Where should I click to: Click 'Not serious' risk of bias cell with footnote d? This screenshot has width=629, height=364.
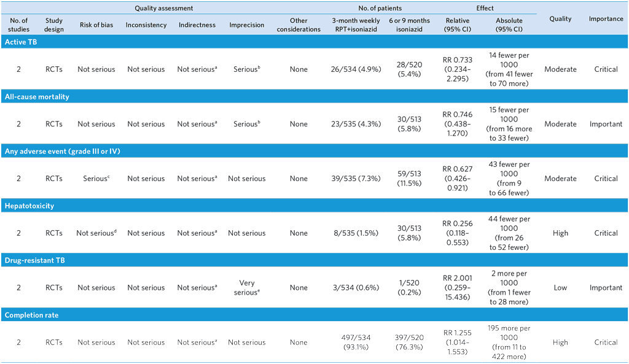(96, 233)
